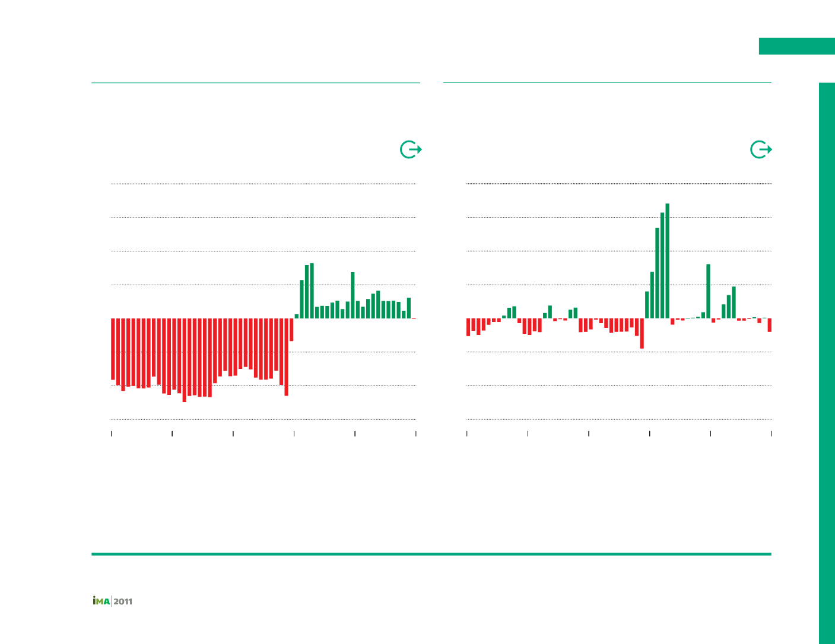
Task: Select the green tab at the page's top-right corner
Action: tap(796, 46)
